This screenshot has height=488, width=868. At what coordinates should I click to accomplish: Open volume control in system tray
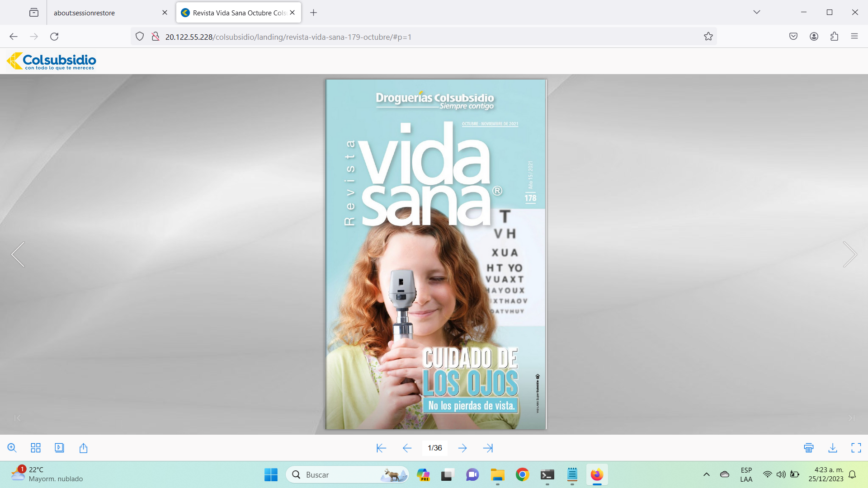point(781,474)
